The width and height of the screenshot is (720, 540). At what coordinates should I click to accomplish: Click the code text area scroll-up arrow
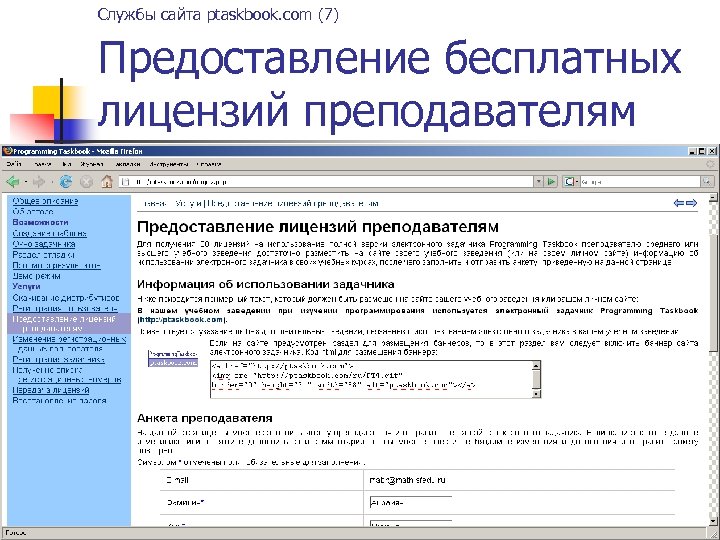tap(536, 366)
